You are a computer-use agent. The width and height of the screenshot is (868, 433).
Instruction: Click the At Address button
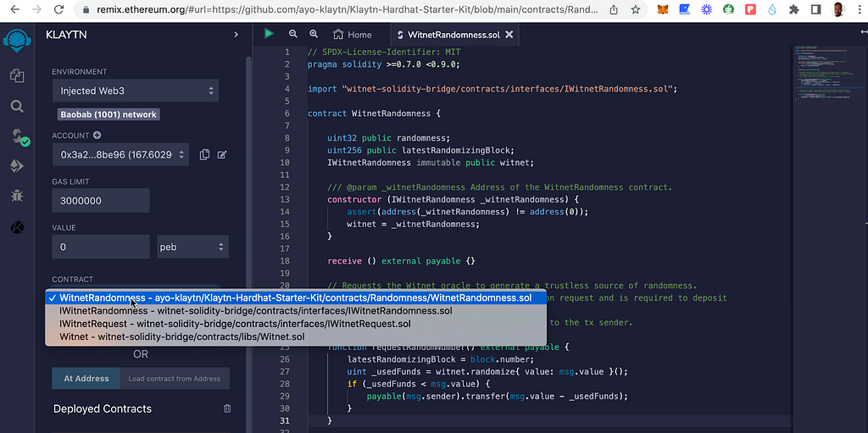point(86,379)
